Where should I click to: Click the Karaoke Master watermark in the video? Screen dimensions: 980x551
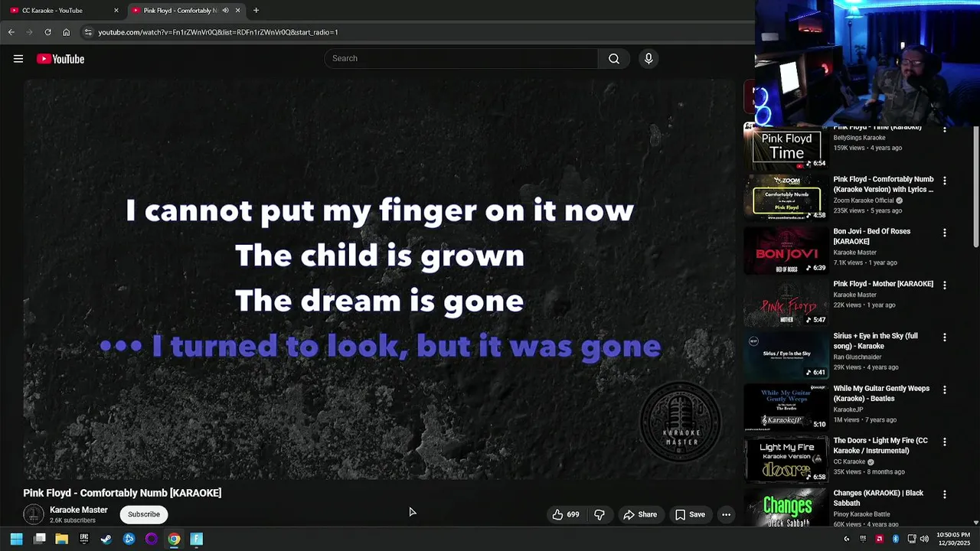pos(681,422)
